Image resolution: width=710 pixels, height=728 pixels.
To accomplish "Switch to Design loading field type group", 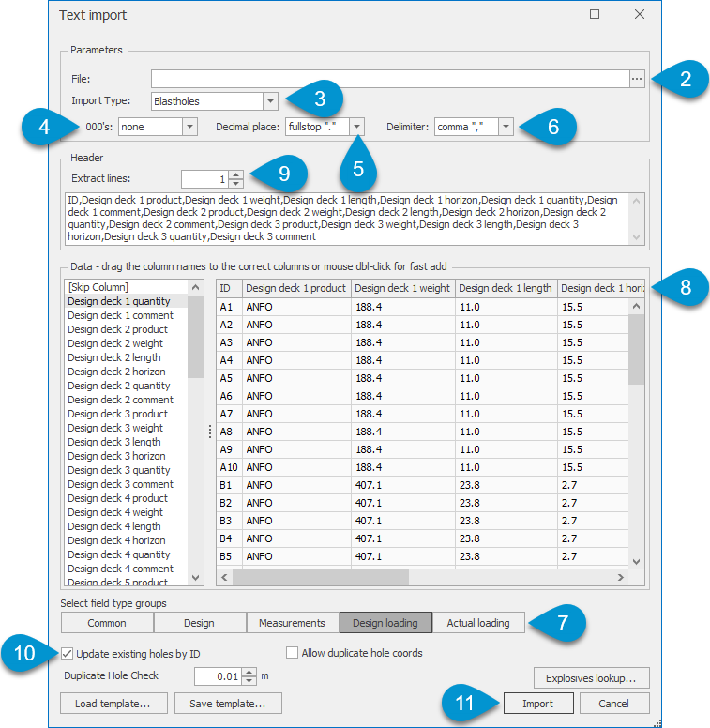I will (x=385, y=623).
